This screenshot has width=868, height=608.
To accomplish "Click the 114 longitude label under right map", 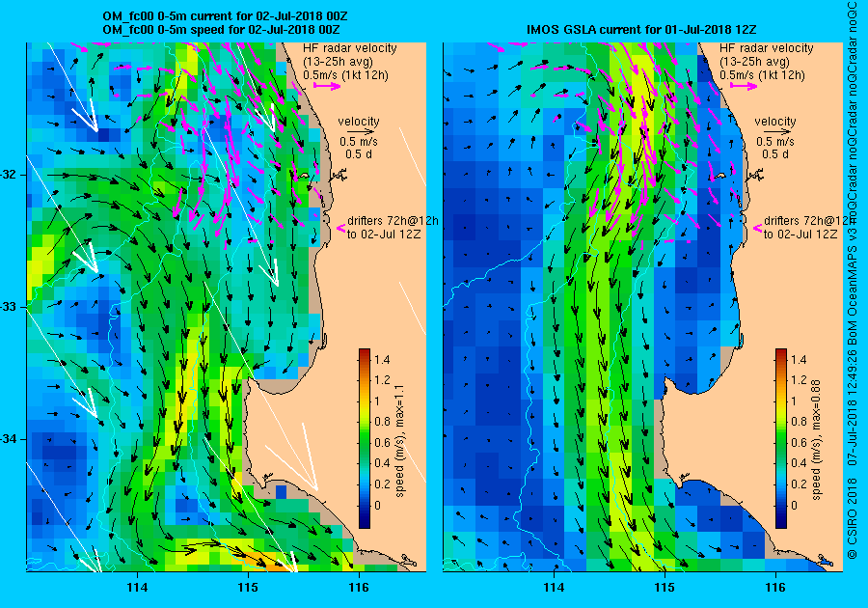I will [x=554, y=588].
